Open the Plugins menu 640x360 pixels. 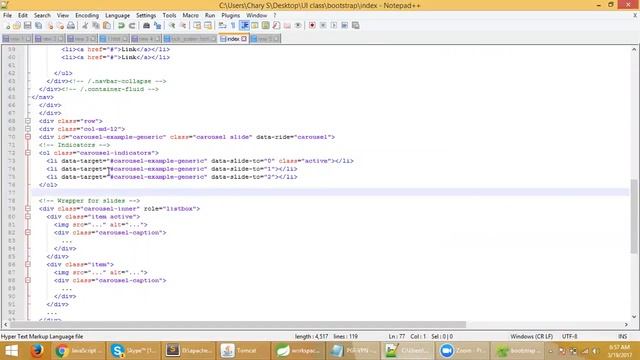(x=231, y=15)
